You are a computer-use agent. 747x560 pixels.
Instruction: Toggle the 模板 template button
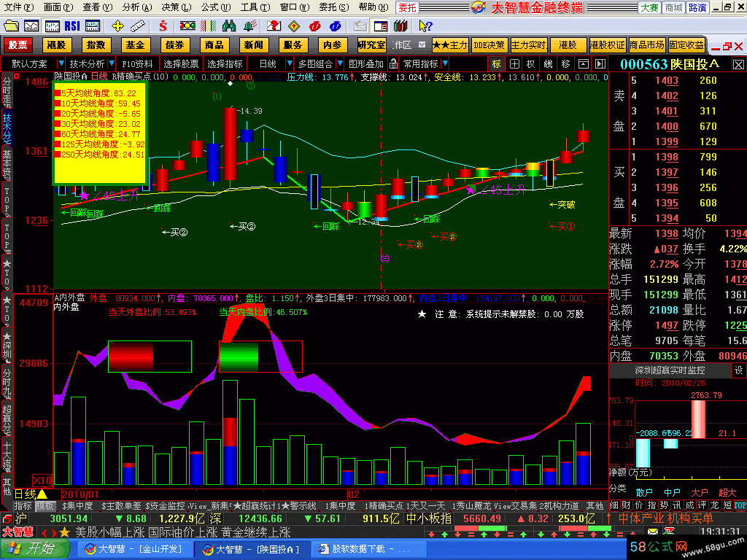click(44, 506)
